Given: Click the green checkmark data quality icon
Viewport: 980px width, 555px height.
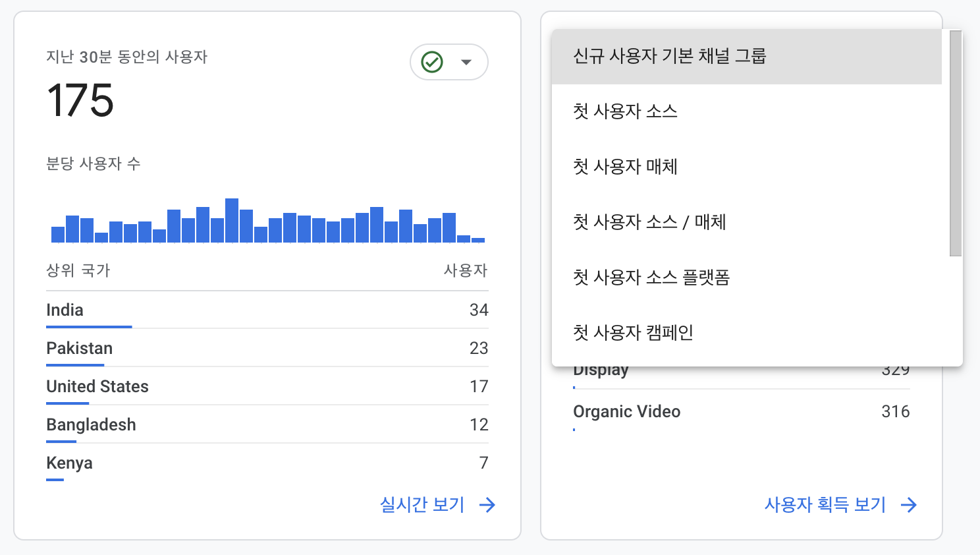Looking at the screenshot, I should (x=432, y=61).
